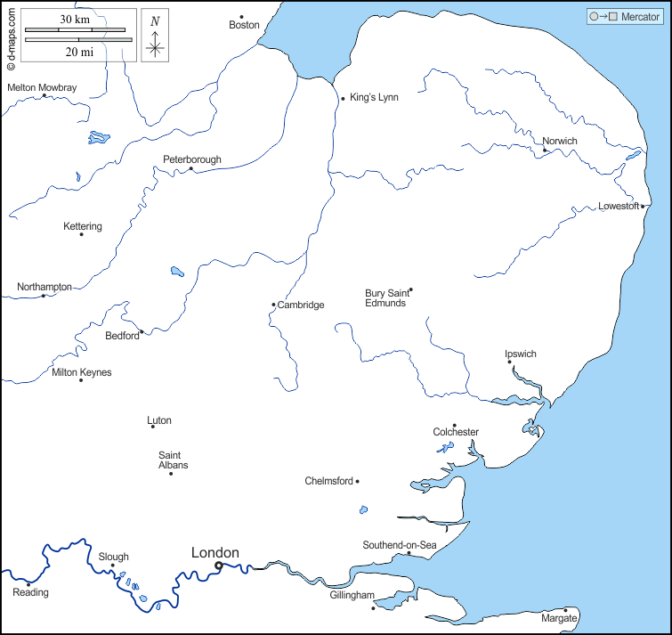Screen dimensions: 672x635
Task: Click the Southend-on-Sea label
Action: point(400,545)
